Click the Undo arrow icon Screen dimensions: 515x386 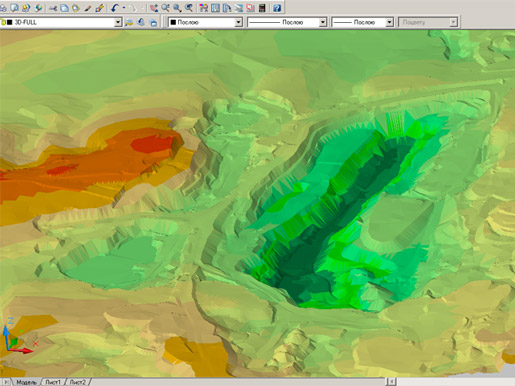115,8
